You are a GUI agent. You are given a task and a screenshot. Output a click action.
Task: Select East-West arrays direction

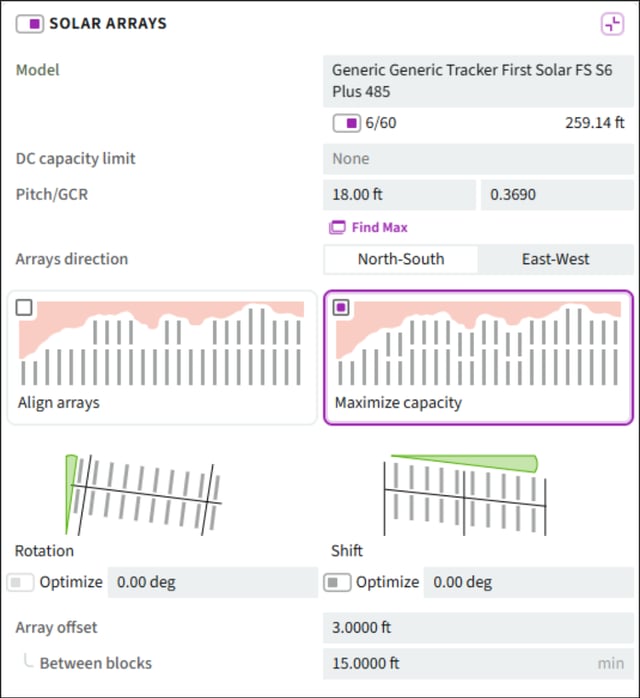pos(555,259)
